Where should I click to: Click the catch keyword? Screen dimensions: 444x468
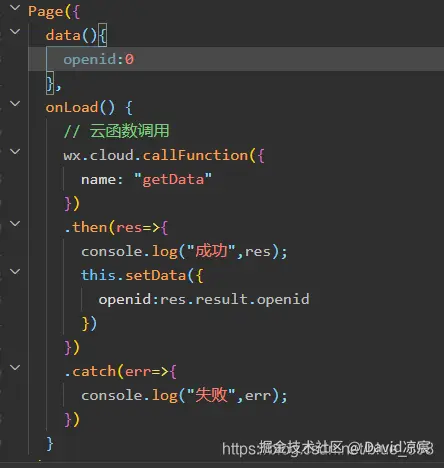tap(94, 371)
